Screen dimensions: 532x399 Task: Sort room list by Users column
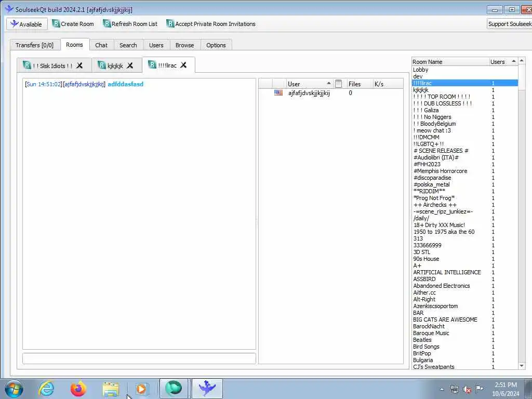pyautogui.click(x=502, y=62)
